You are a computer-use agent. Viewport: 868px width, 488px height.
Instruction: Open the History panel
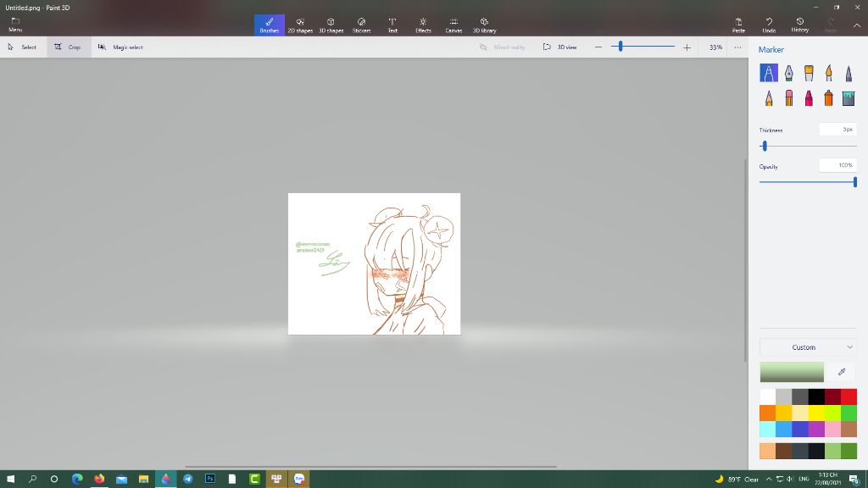[800, 25]
